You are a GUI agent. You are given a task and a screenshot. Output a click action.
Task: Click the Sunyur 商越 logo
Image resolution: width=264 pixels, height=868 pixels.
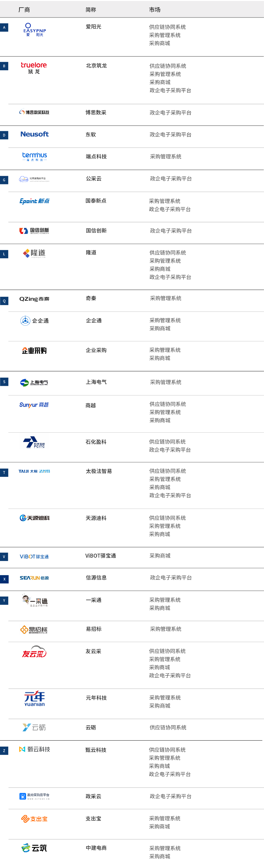(34, 405)
